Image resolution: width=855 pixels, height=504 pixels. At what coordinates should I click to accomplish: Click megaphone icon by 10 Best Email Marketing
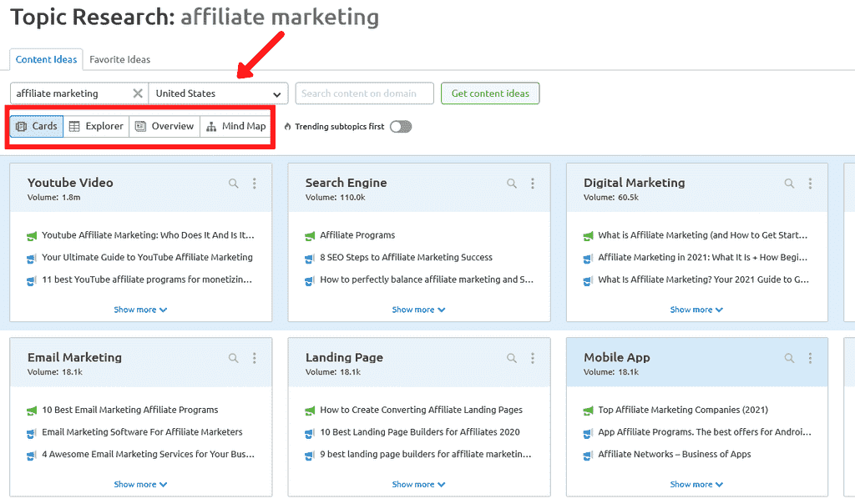click(32, 411)
